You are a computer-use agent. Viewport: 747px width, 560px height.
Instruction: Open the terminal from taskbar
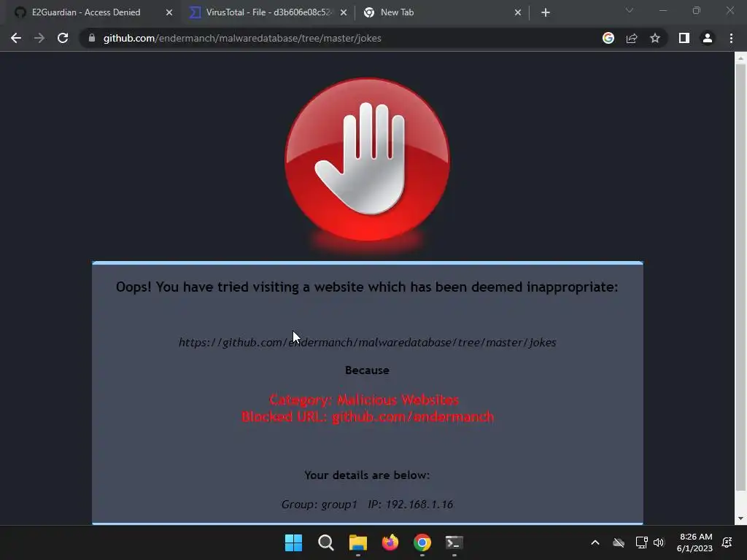click(454, 542)
